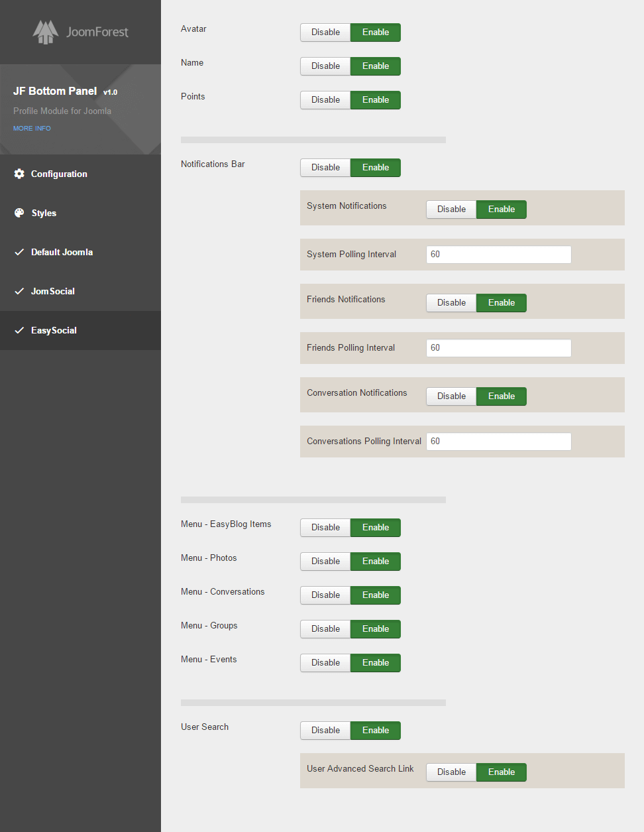The width and height of the screenshot is (644, 832).
Task: Click the System Polling Interval field
Action: tap(498, 255)
